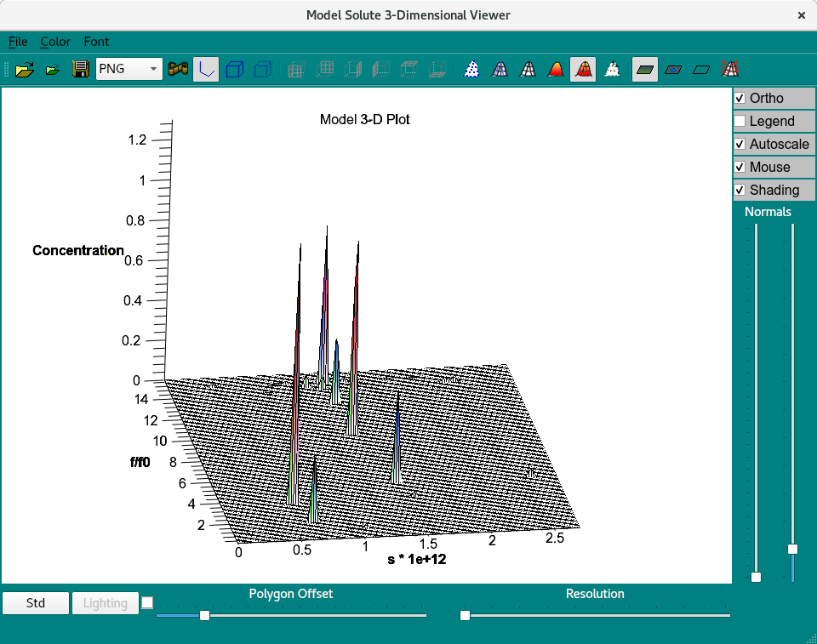
Task: Choose the solid color surface style
Action: click(x=557, y=70)
